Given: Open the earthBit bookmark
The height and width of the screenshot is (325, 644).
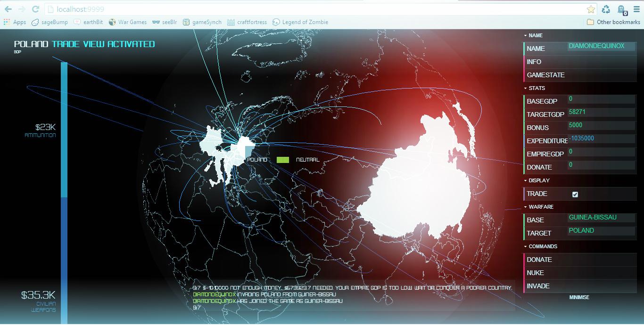Looking at the screenshot, I should [88, 22].
